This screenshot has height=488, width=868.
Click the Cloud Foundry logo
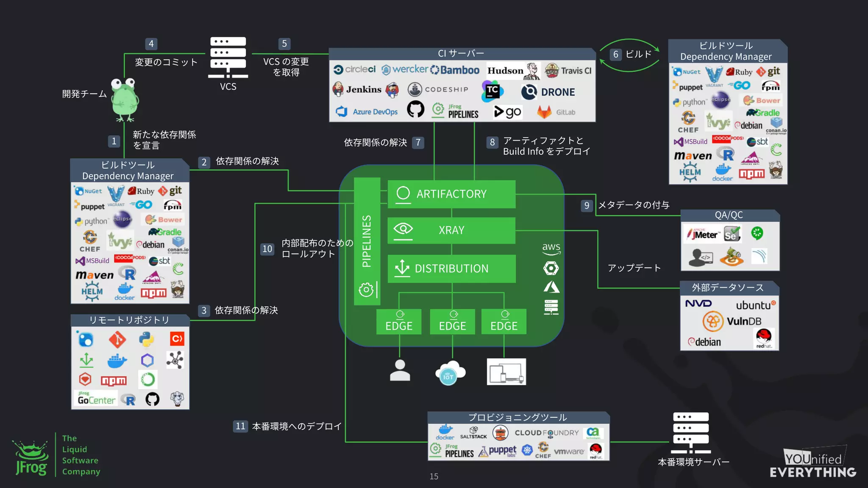coord(547,433)
